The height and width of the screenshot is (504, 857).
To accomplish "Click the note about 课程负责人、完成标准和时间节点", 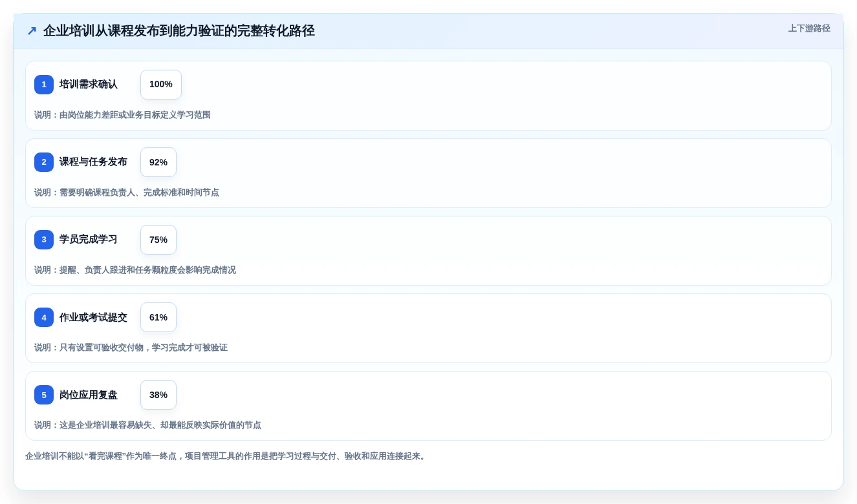I will tap(127, 193).
